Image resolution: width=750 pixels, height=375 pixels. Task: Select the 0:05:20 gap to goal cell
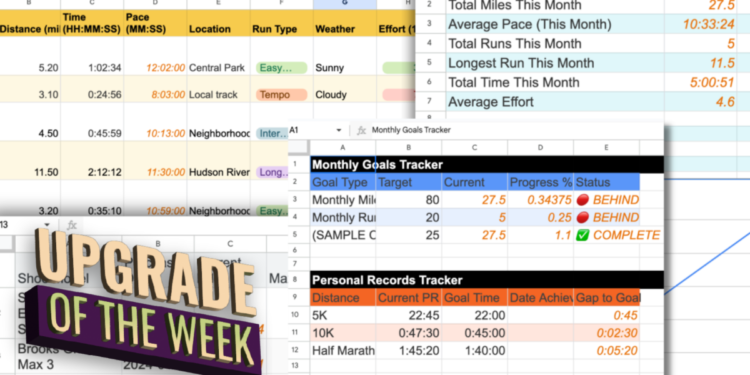pos(607,351)
